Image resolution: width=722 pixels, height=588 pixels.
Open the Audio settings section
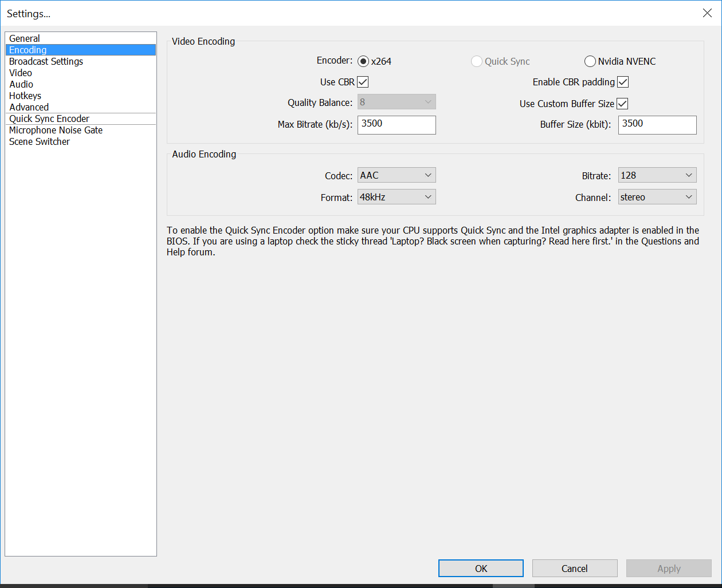pos(21,84)
